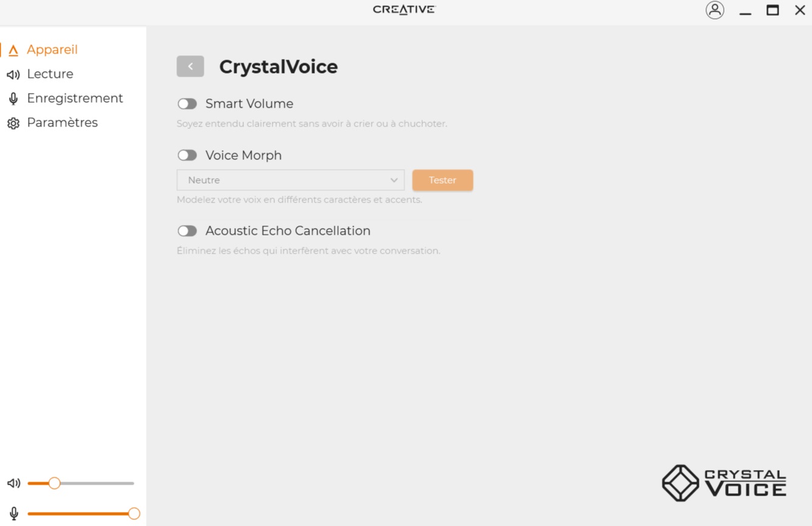Viewport: 812px width, 526px height.
Task: Turn on the Voice Morph switch
Action: point(187,156)
